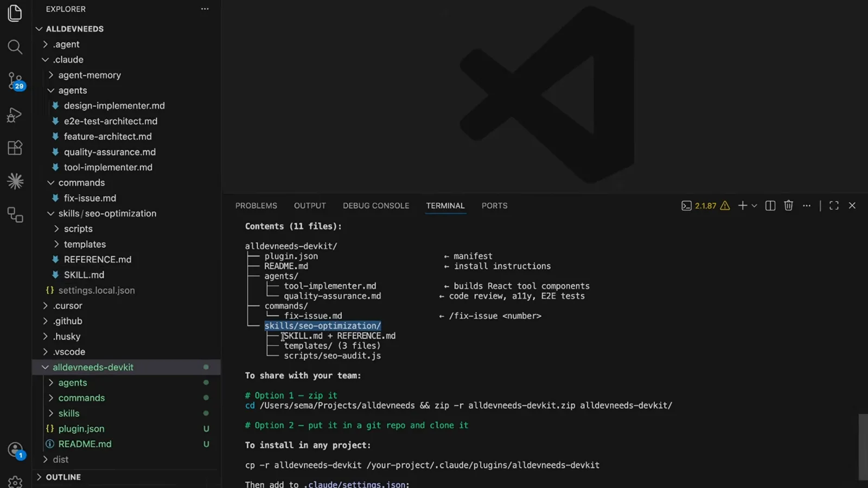Switch to the Output tab
This screenshot has height=488, width=868.
[310, 206]
